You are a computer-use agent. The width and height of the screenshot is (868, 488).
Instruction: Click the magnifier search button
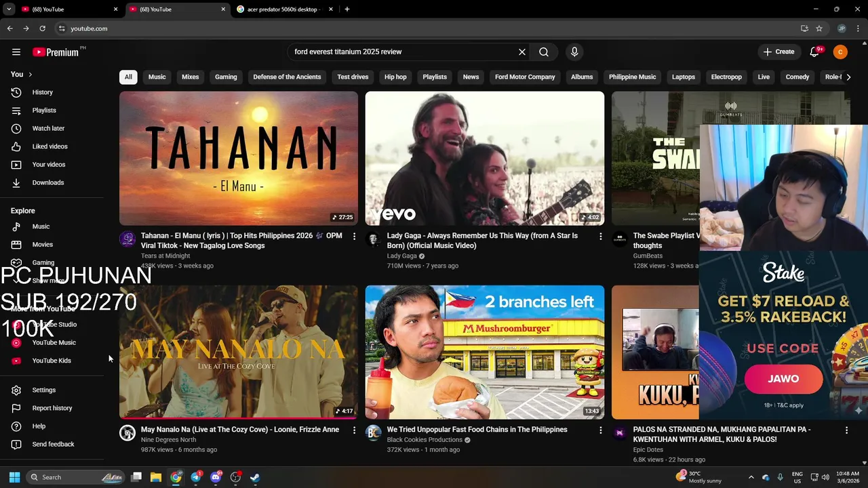[544, 52]
